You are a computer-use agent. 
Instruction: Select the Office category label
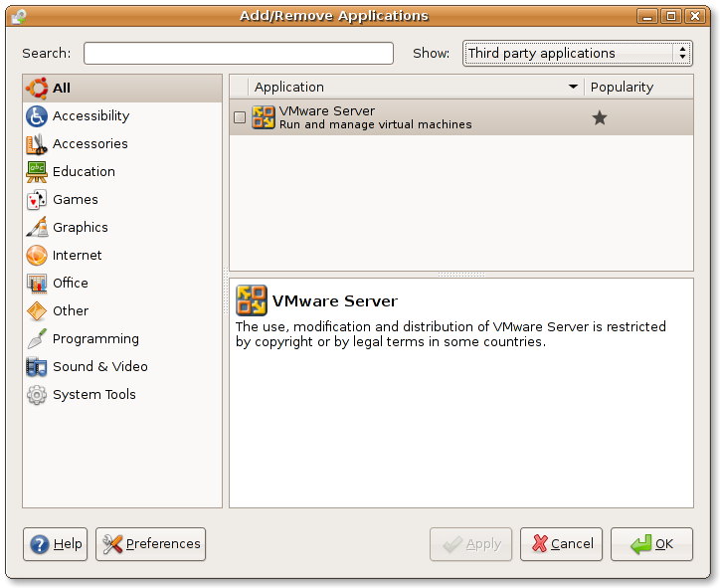71,283
